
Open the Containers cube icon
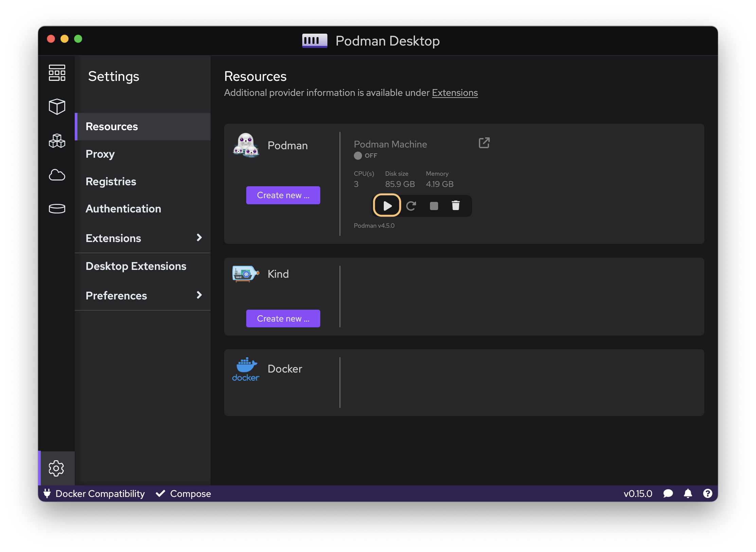pos(57,107)
